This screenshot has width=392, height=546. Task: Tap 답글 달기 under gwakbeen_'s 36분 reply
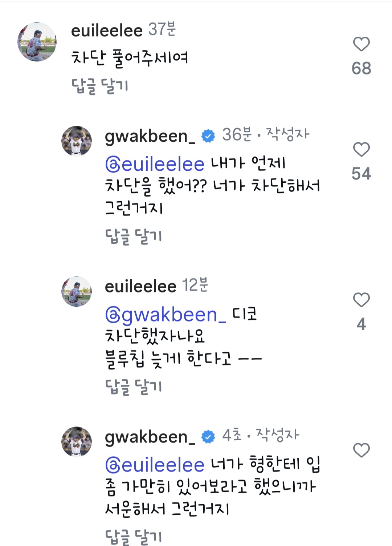pos(134,237)
